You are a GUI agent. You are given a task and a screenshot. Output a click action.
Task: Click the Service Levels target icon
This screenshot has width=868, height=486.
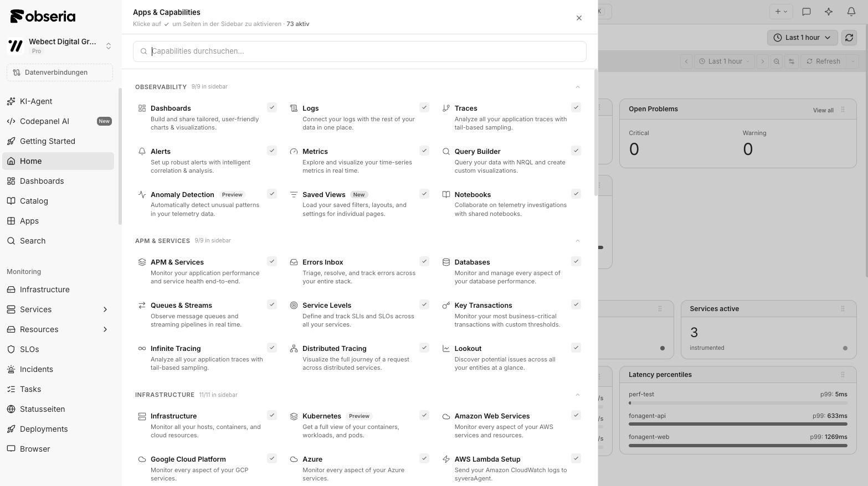(294, 306)
